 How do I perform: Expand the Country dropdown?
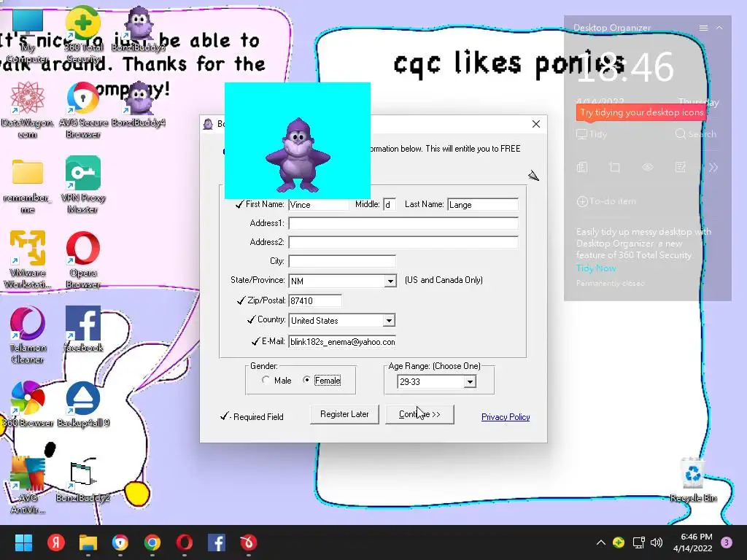390,321
